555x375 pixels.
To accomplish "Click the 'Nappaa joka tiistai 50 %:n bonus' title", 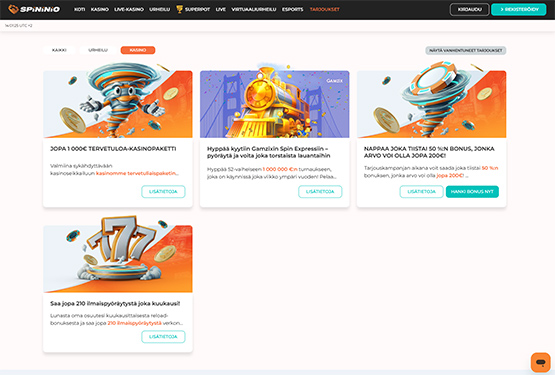I will tap(429, 152).
